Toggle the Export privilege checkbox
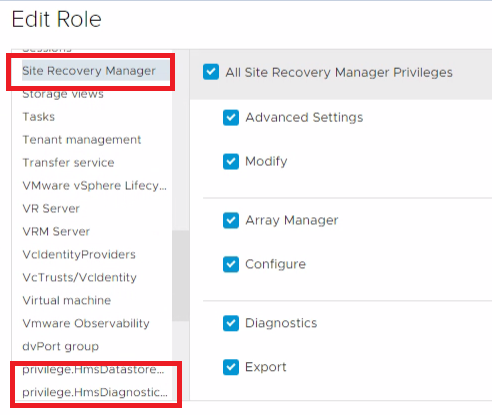Viewport: 492px width, 415px height. click(231, 367)
